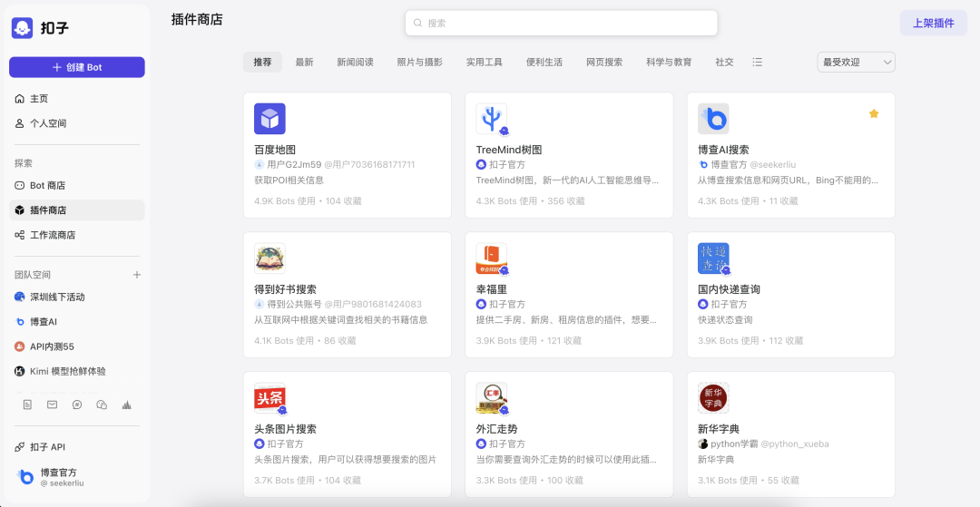Switch to the 社交 tab
980x507 pixels.
click(724, 63)
